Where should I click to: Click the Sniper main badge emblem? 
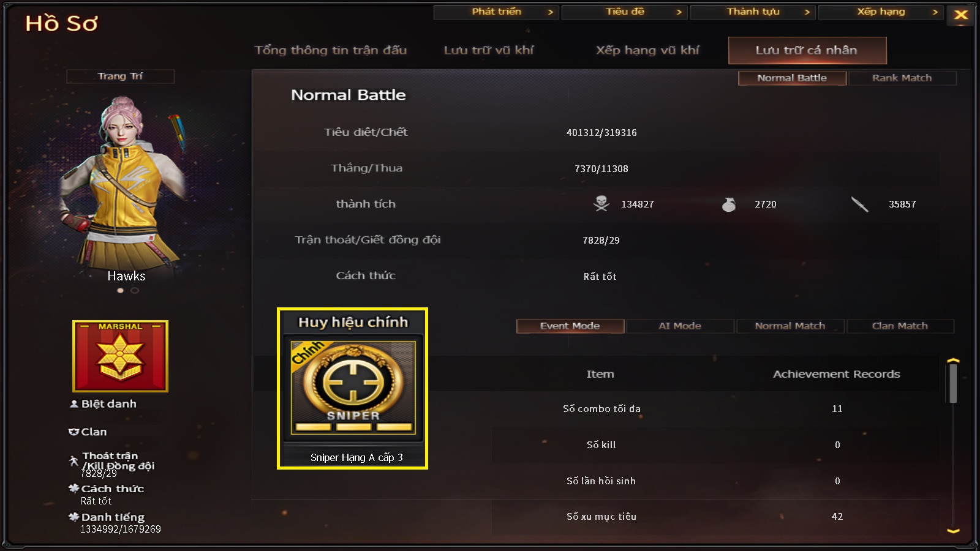(353, 388)
